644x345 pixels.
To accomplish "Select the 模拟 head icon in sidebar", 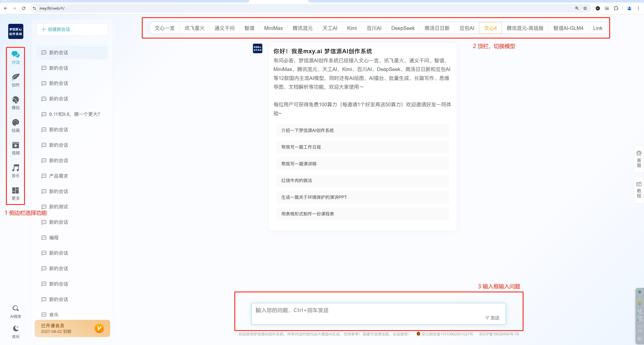I will coord(15,100).
